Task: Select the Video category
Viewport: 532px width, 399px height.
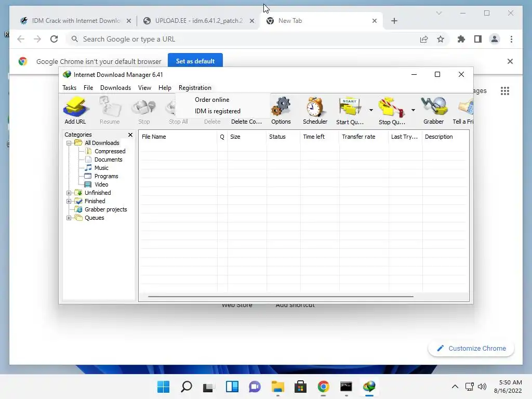Action: [101, 184]
